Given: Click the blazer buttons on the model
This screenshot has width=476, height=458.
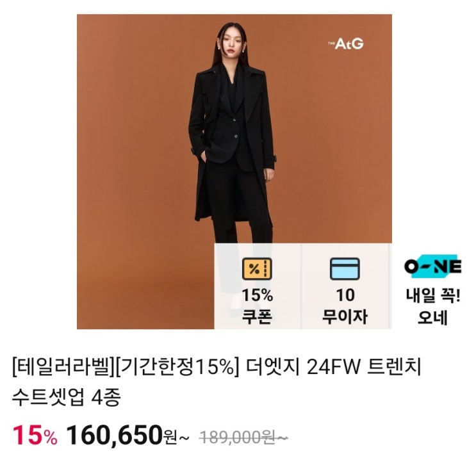Looking at the screenshot, I should point(235,127).
